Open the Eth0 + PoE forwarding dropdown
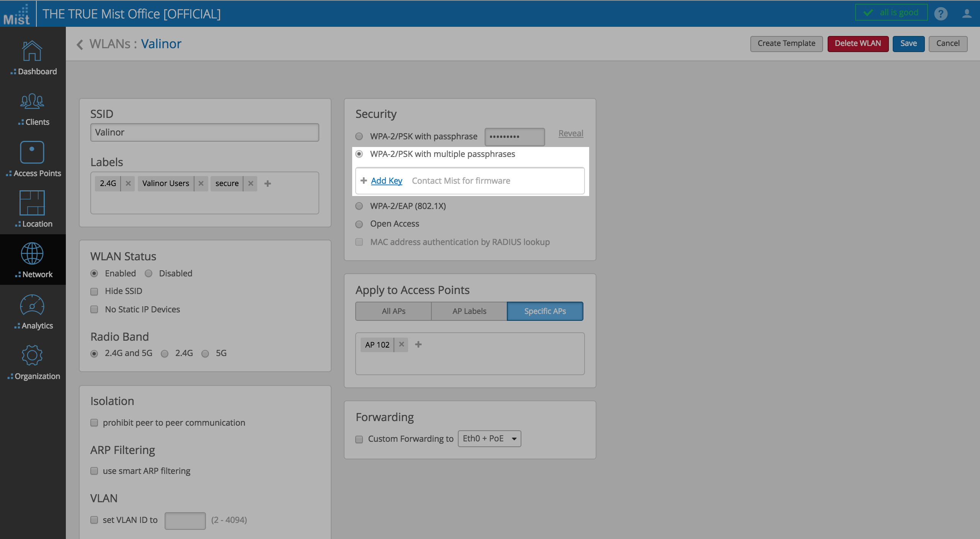 pos(489,439)
